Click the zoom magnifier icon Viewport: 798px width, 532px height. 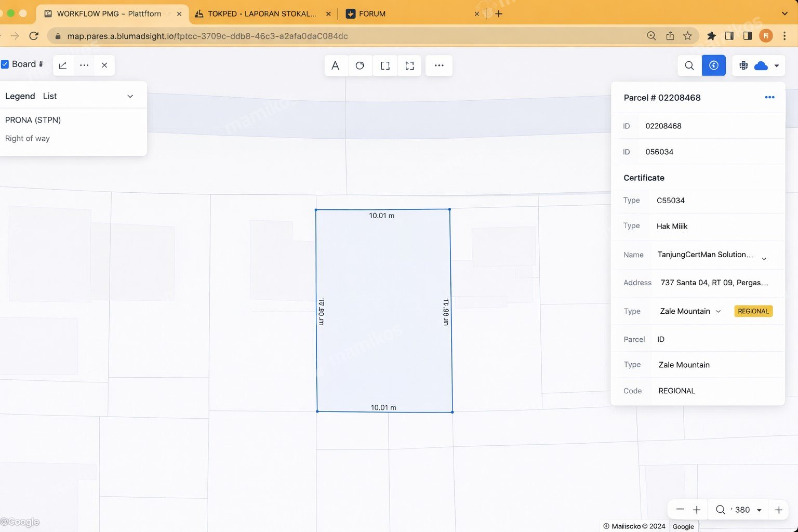pyautogui.click(x=720, y=510)
